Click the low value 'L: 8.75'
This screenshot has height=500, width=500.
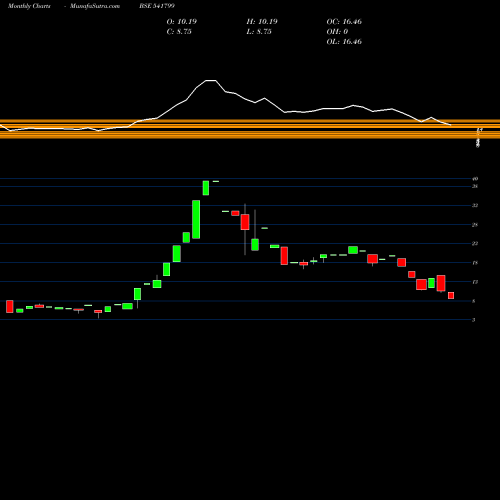tap(259, 31)
